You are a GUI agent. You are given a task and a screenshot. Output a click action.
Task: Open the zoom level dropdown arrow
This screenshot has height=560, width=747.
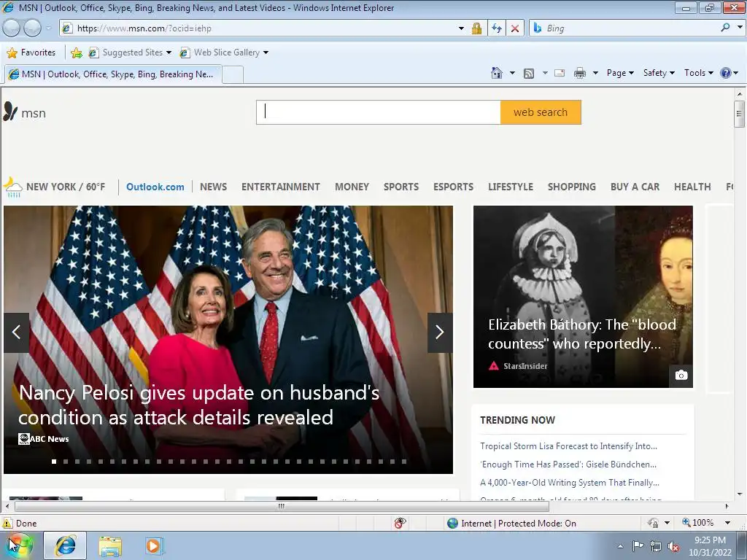727,523
